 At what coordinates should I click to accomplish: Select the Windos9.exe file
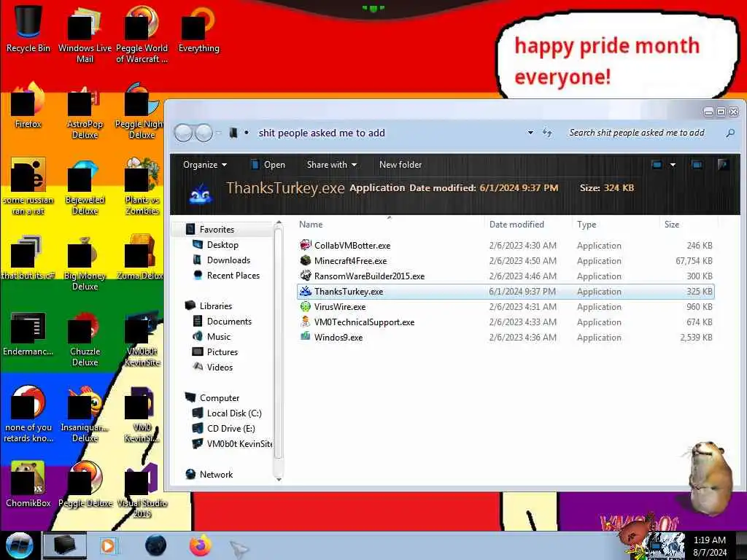tap(338, 337)
